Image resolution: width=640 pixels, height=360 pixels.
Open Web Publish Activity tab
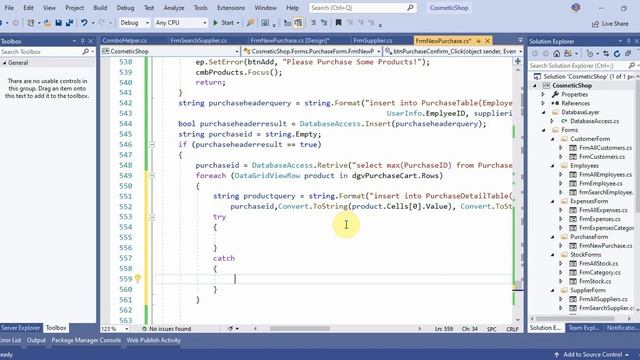(153, 340)
